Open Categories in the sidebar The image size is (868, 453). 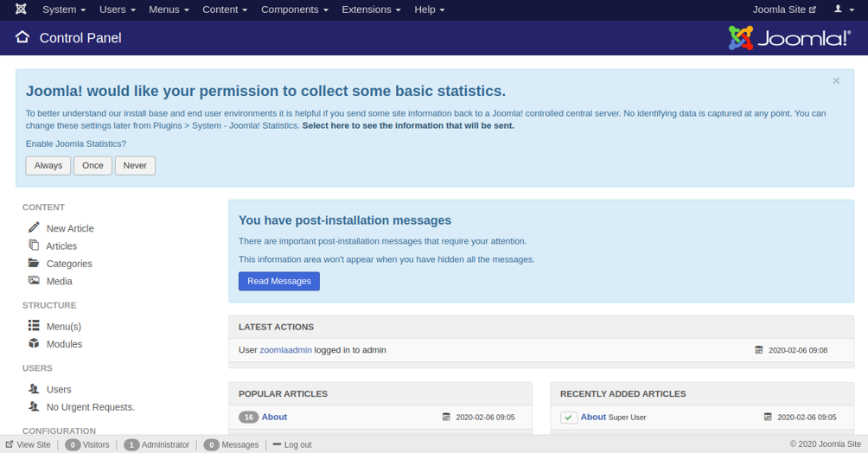[69, 264]
